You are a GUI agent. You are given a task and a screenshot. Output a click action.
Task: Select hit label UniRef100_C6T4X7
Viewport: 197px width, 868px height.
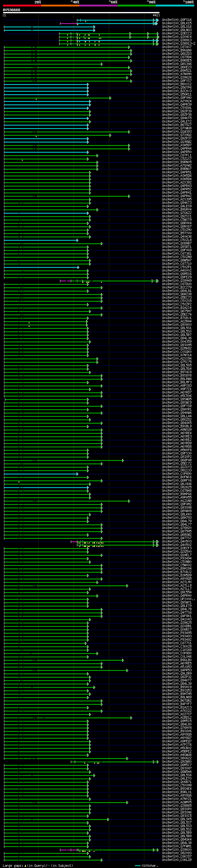pos(177,47)
